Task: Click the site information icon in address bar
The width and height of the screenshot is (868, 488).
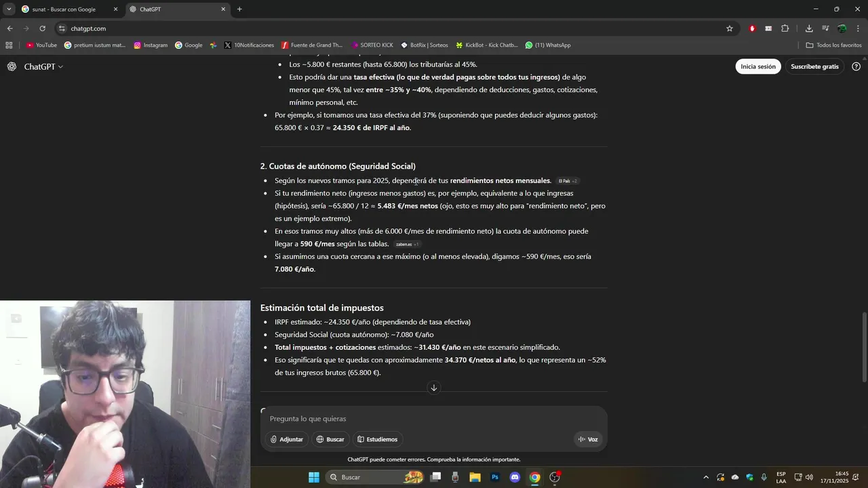Action: click(x=62, y=28)
